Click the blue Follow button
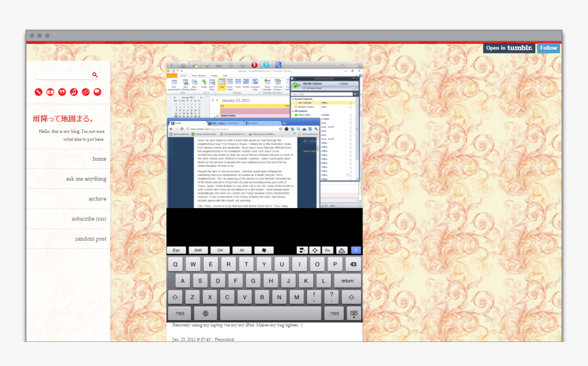 tap(548, 48)
